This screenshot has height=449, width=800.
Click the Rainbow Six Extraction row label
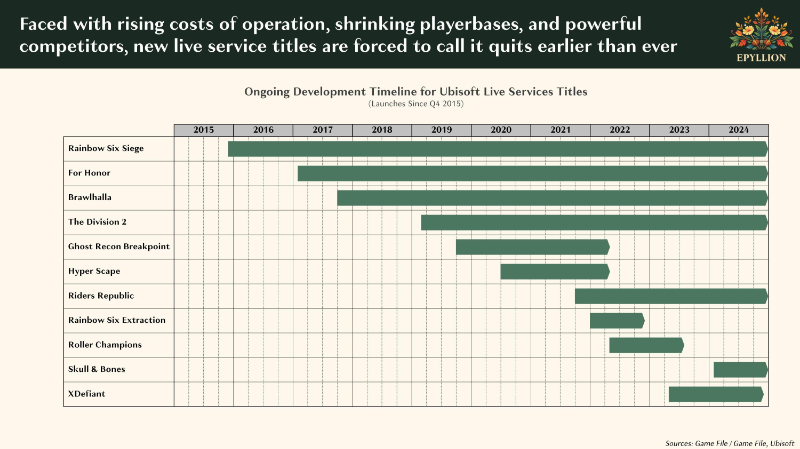(x=117, y=320)
